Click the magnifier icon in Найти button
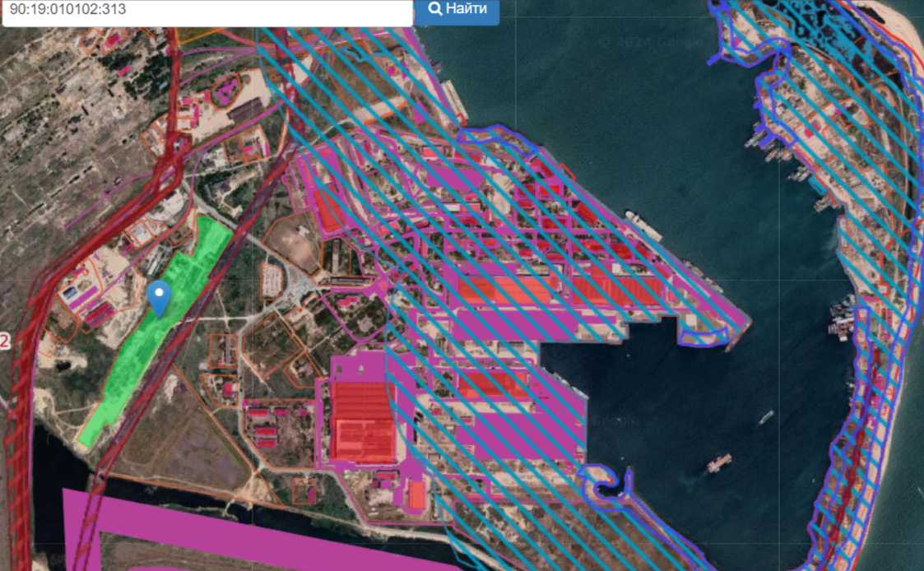924x571 pixels. pos(435,9)
